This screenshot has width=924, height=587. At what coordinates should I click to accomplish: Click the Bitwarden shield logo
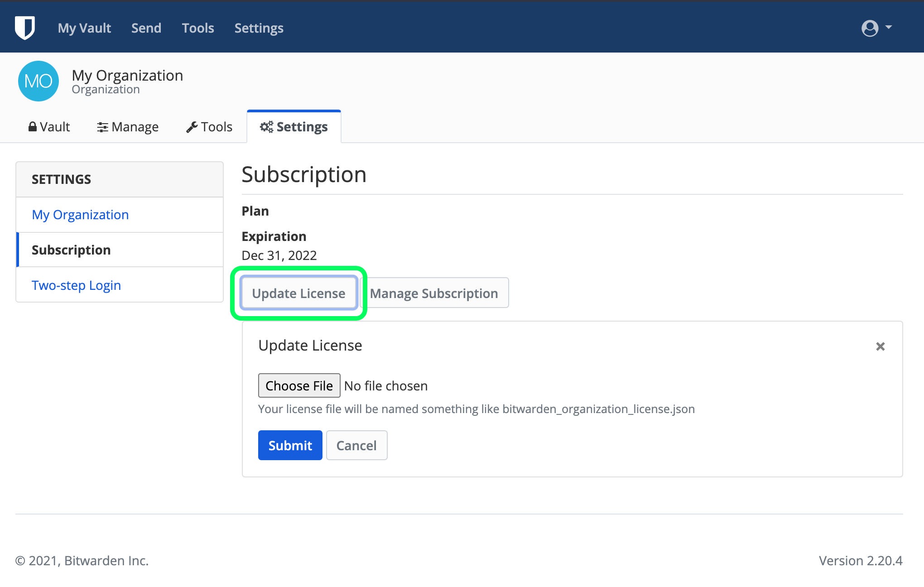click(25, 28)
